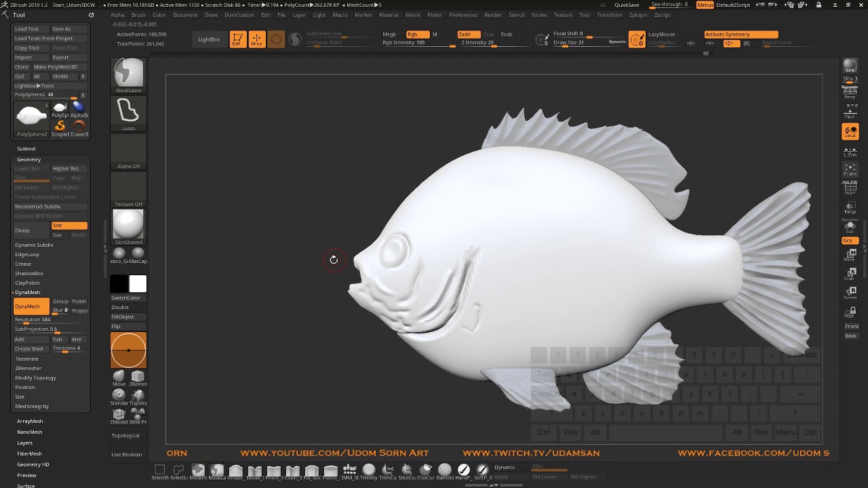The image size is (868, 488).
Task: Open the Brush menu
Action: click(138, 15)
